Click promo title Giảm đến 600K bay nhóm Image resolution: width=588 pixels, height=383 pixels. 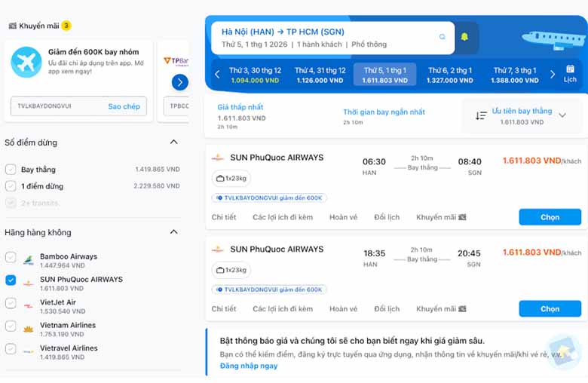(93, 52)
